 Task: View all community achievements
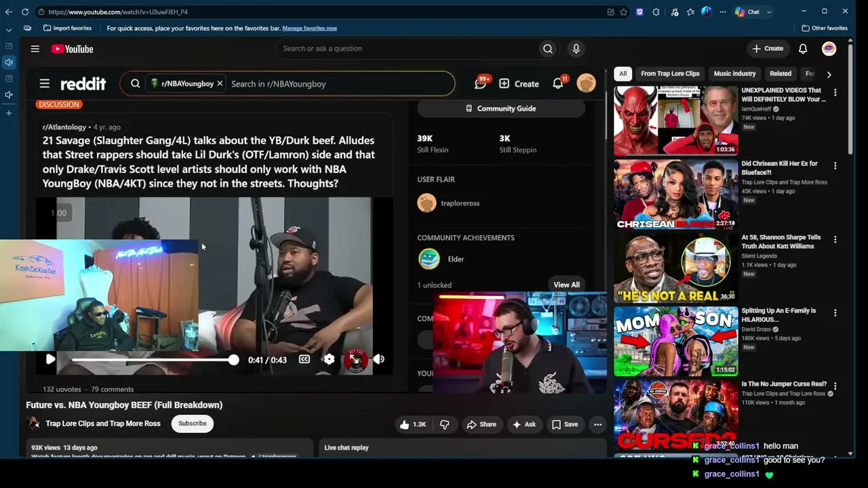pyautogui.click(x=567, y=285)
